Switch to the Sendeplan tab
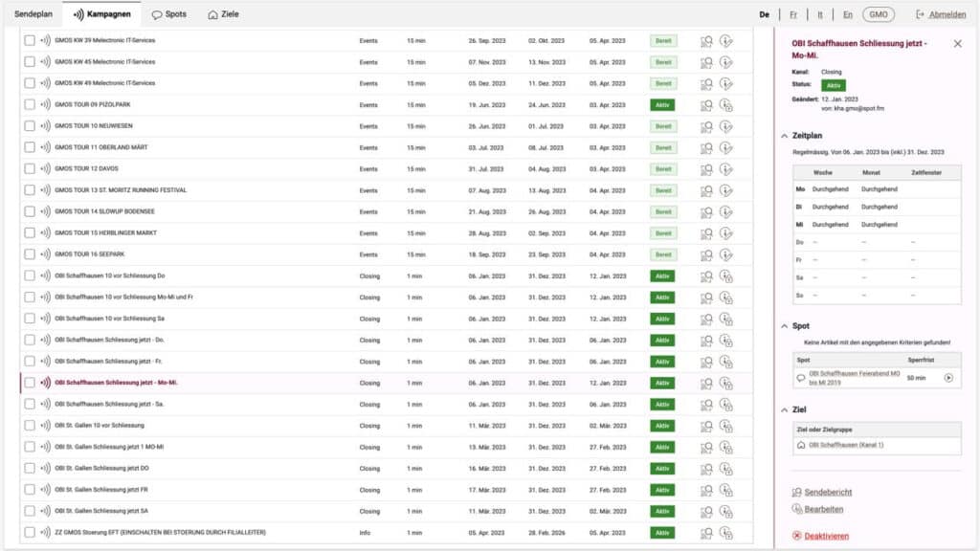 click(x=33, y=14)
